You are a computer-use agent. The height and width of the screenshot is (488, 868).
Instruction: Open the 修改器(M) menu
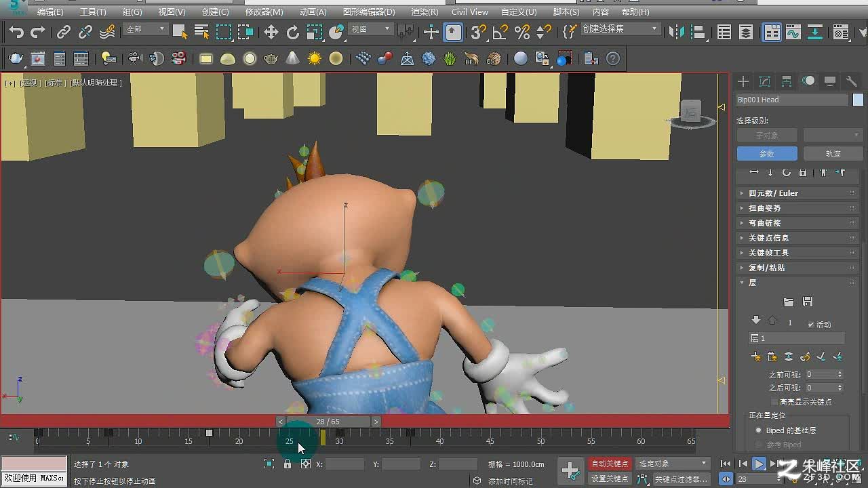264,12
